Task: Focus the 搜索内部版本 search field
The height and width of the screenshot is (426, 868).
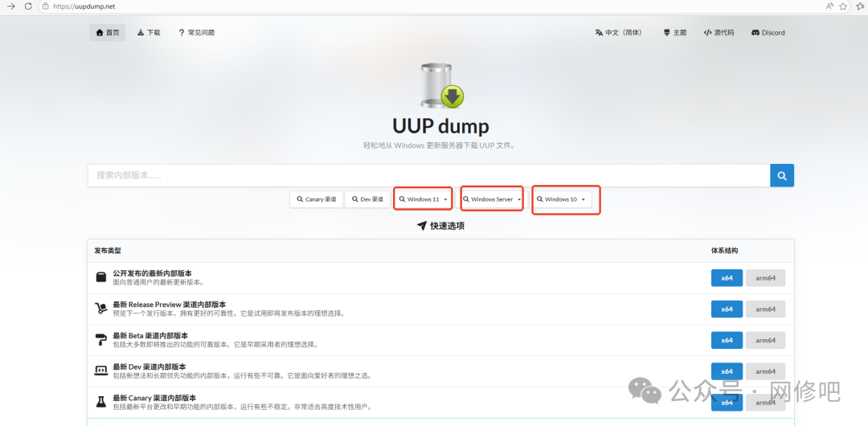Action: coord(428,175)
